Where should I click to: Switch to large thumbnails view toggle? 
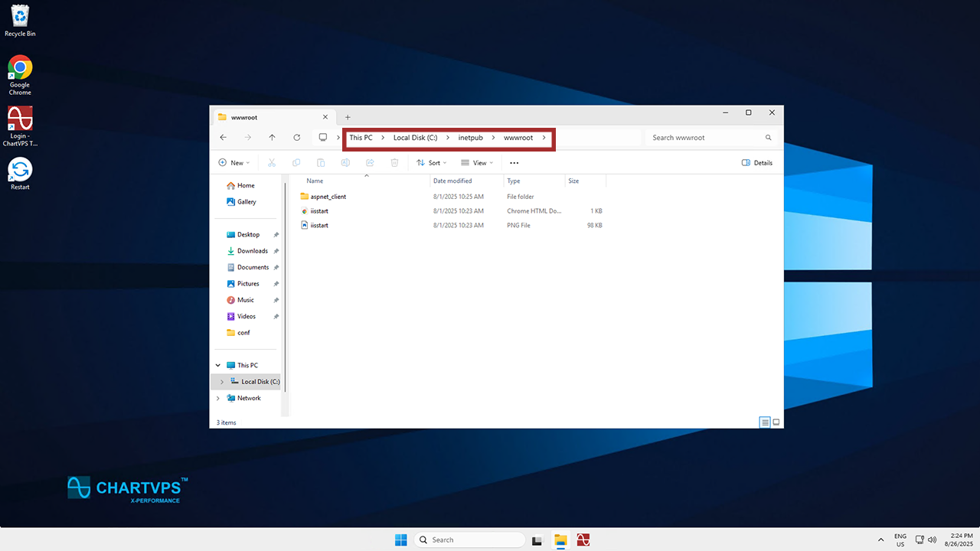click(776, 422)
